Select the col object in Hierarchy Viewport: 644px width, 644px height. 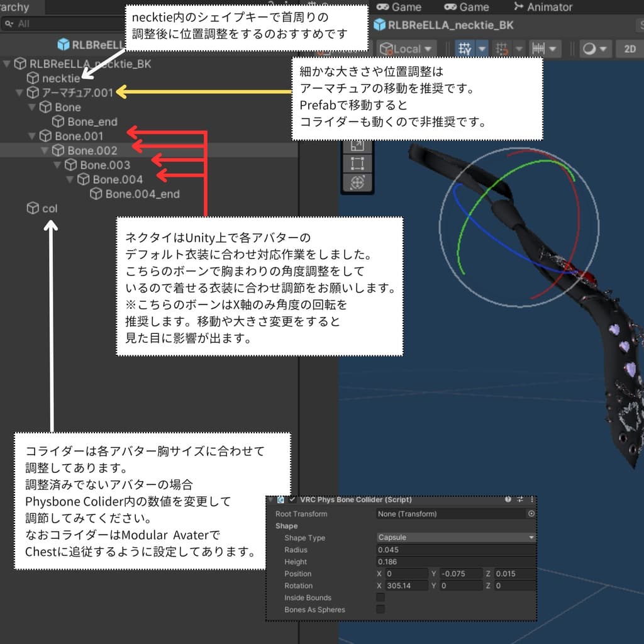tap(49, 208)
